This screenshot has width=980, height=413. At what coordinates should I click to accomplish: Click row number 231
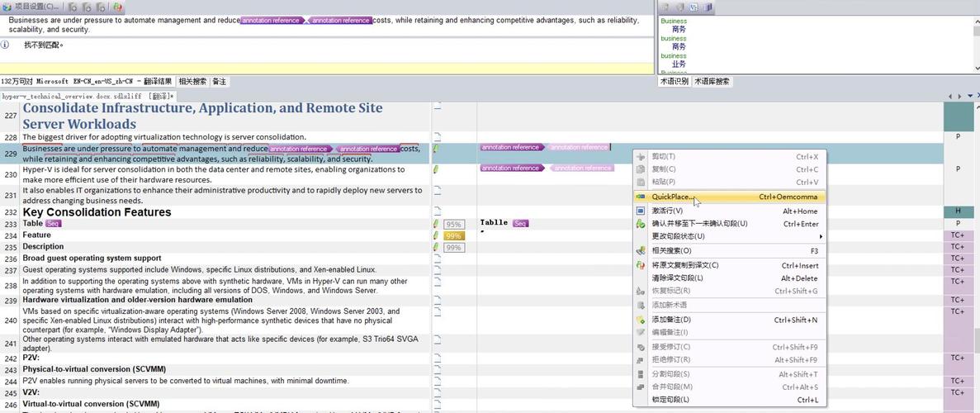tap(11, 195)
